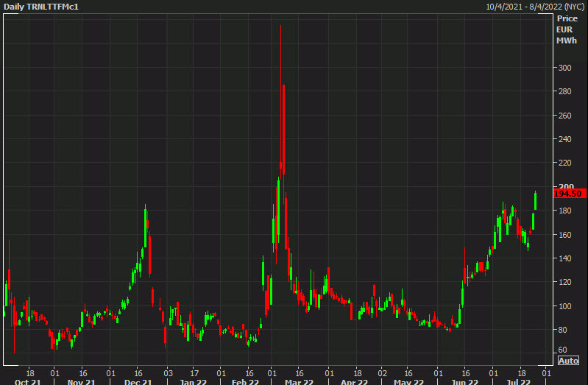Click the 280 price axis value
Image resolution: width=588 pixels, height=385 pixels.
click(x=564, y=91)
